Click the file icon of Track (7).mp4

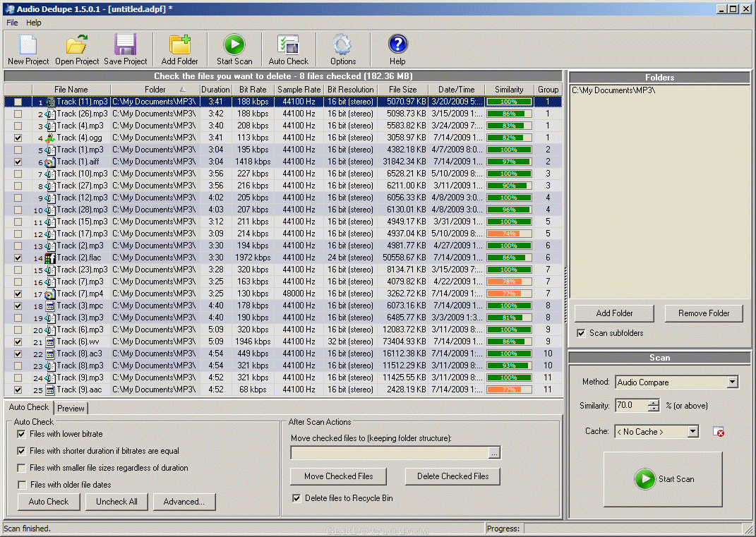(50, 294)
